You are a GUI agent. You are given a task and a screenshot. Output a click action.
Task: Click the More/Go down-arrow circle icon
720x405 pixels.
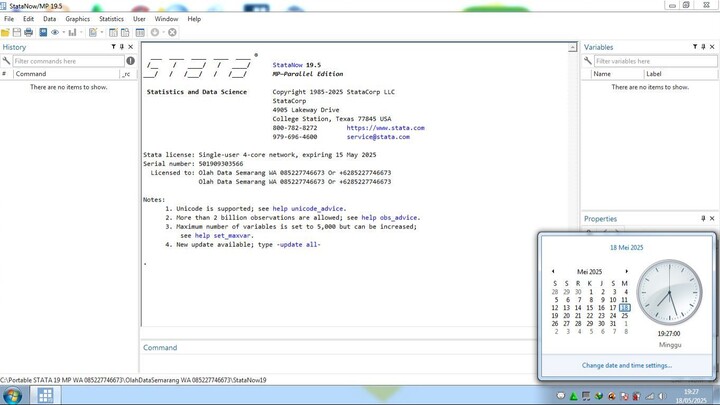[155, 32]
